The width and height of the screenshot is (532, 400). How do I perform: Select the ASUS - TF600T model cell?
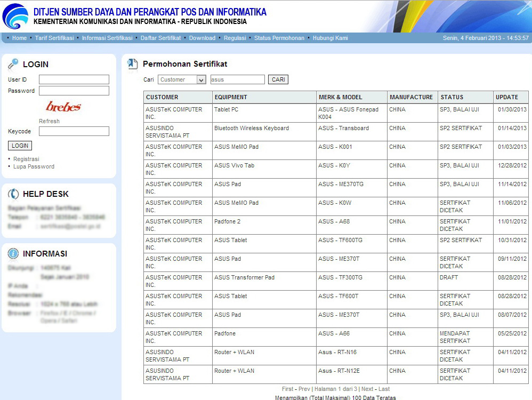[x=351, y=300]
